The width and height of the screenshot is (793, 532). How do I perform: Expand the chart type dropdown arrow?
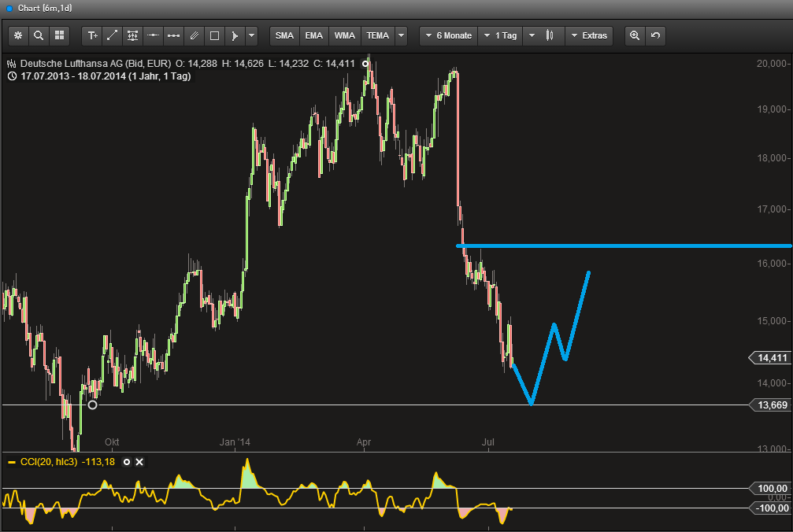(532, 36)
